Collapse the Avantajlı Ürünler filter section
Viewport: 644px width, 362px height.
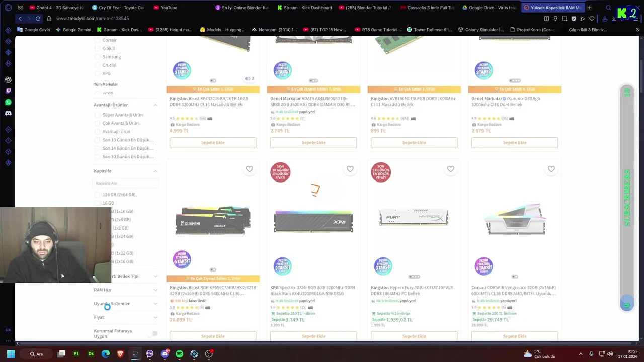click(x=155, y=105)
